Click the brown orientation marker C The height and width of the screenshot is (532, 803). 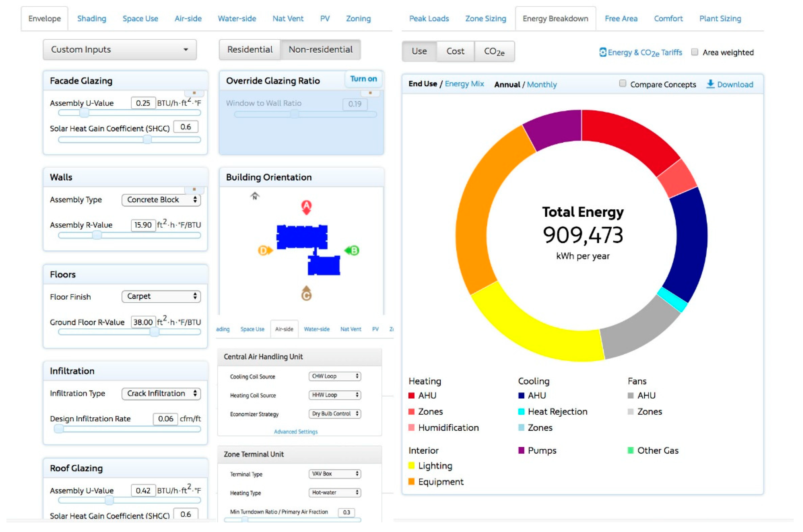point(306,293)
